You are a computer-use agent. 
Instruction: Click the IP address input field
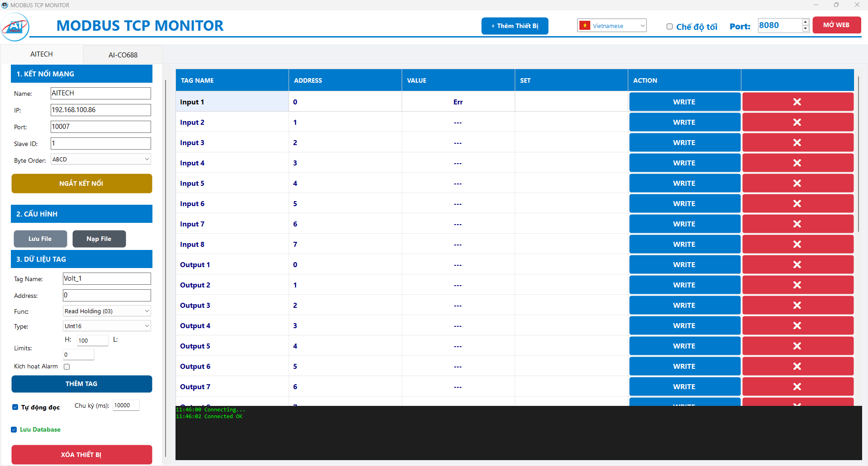click(x=100, y=110)
